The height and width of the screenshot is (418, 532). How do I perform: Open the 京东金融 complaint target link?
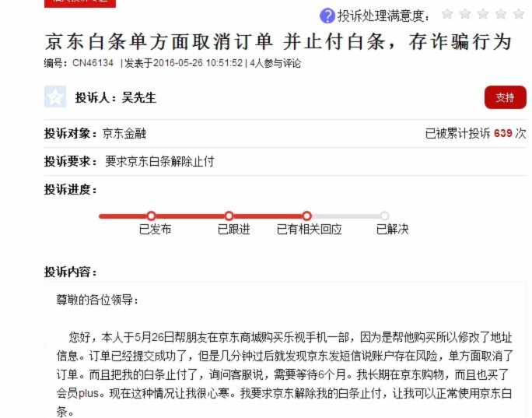coord(124,133)
